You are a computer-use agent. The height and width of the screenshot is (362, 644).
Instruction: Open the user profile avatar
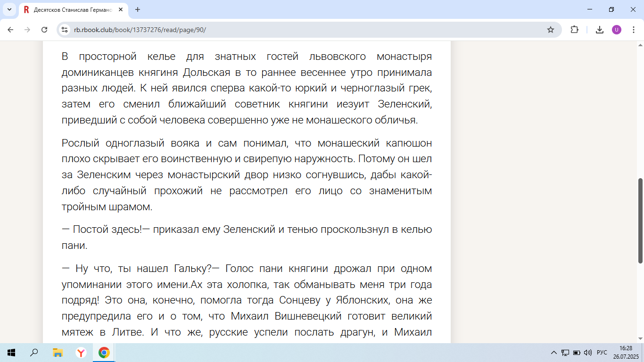pos(616,30)
